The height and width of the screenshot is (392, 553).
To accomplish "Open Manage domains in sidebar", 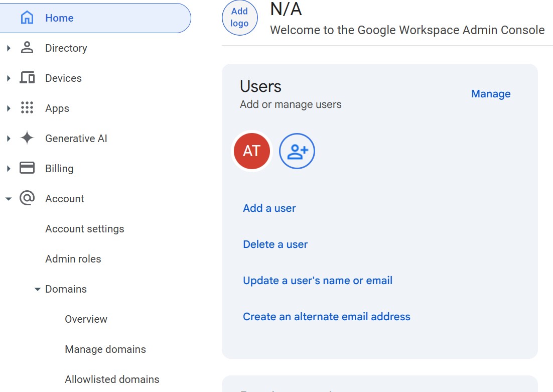I will [x=105, y=349].
